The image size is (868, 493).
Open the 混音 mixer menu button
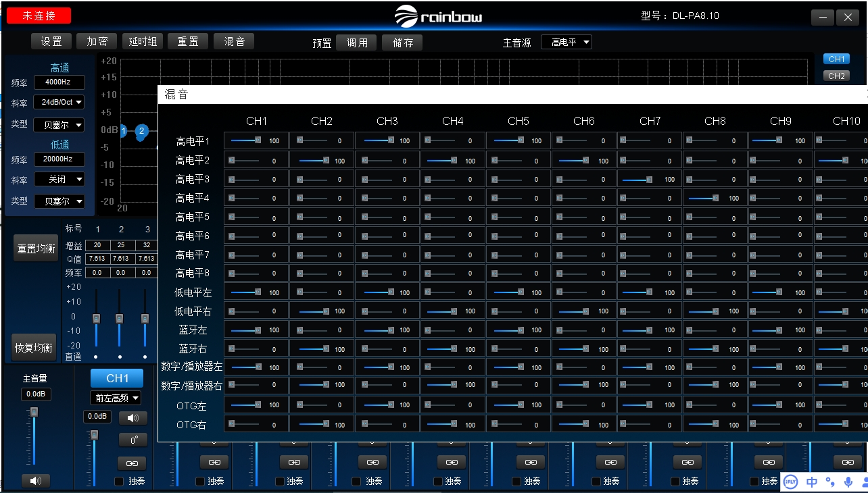(x=234, y=42)
